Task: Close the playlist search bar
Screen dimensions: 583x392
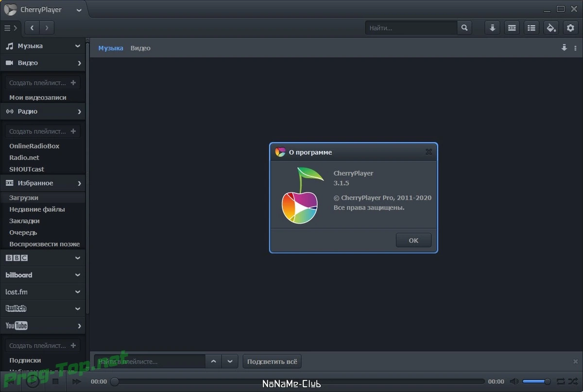Action: (576, 361)
